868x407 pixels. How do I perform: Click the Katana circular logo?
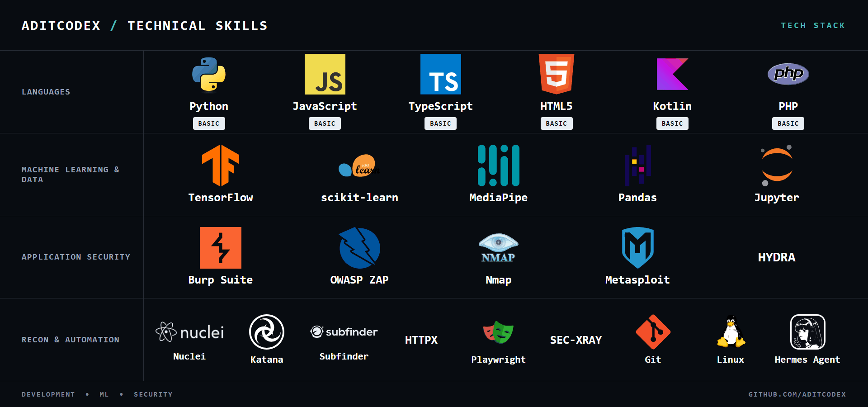(267, 332)
